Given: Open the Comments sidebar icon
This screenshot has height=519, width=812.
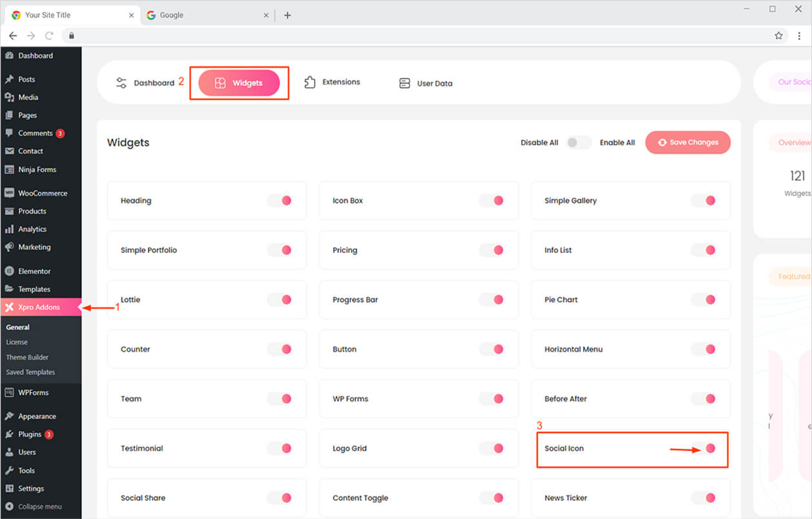Looking at the screenshot, I should pyautogui.click(x=9, y=133).
